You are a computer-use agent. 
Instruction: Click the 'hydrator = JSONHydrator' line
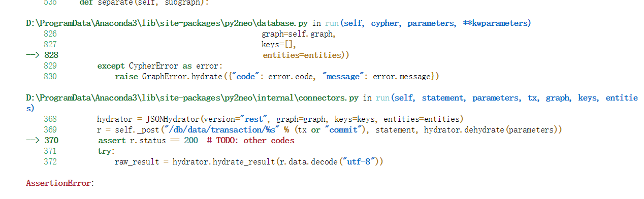coord(280,119)
